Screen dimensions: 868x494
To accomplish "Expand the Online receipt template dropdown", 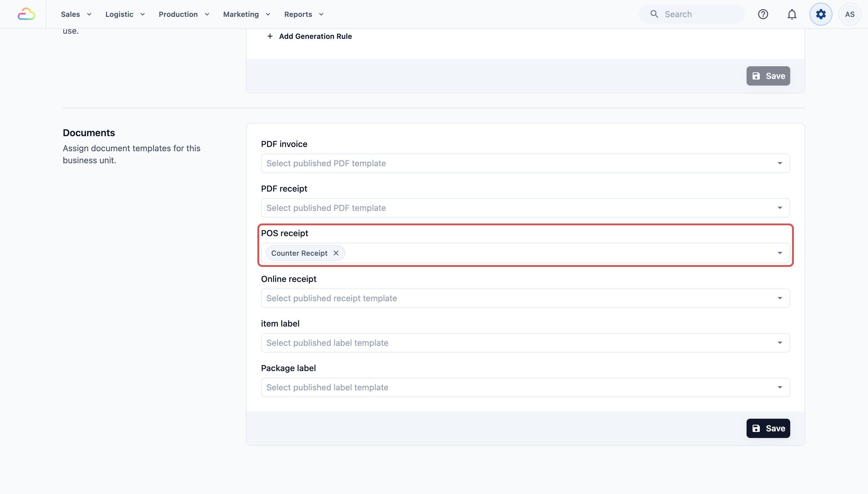I will coord(525,298).
